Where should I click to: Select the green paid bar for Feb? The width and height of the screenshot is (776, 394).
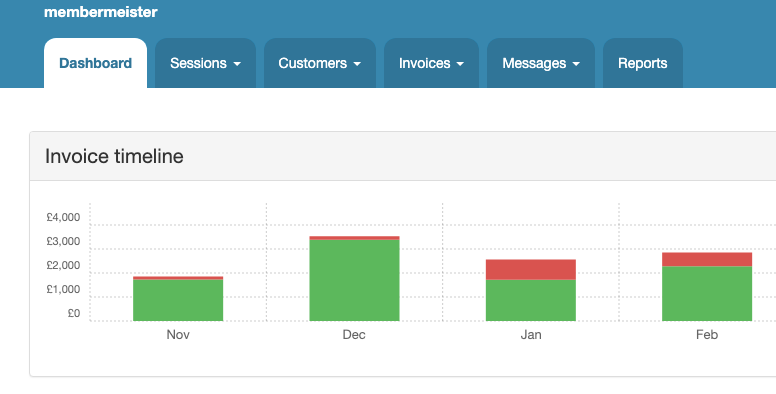pyautogui.click(x=707, y=294)
